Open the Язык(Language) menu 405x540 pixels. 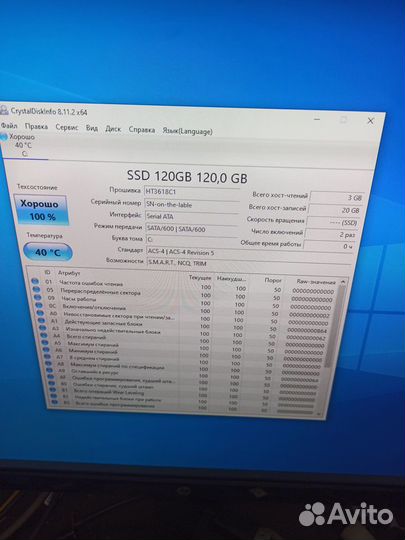coord(187,131)
